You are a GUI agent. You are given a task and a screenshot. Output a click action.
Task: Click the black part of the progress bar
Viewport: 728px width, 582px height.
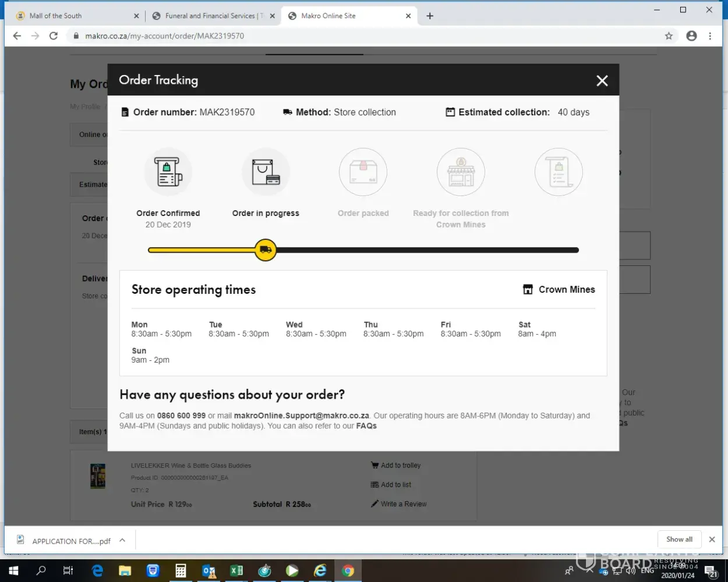point(427,250)
